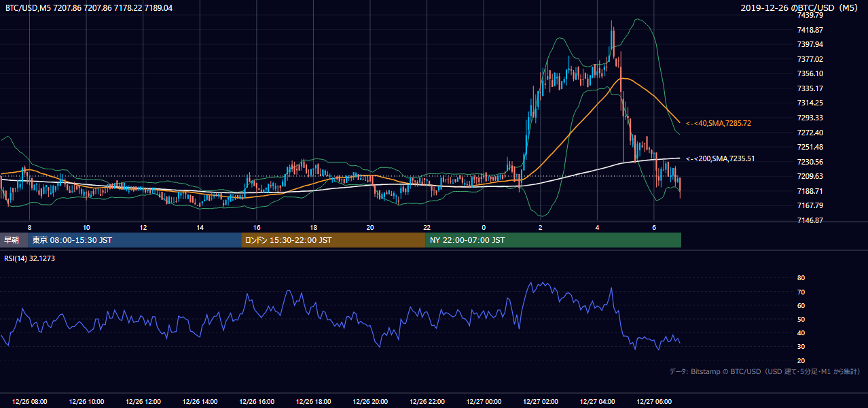Click hour tick '22' above the ロンドン bar end
This screenshot has width=868, height=408.
pyautogui.click(x=427, y=227)
